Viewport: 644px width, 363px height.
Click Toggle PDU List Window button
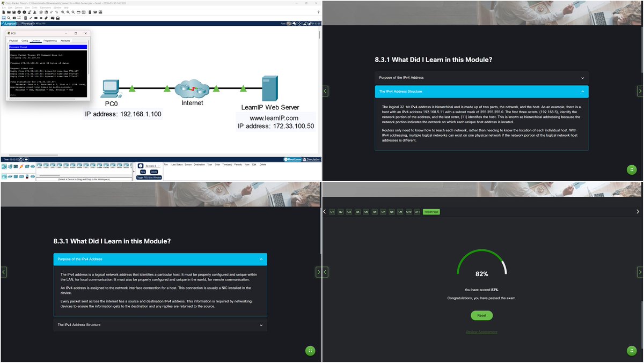[149, 177]
